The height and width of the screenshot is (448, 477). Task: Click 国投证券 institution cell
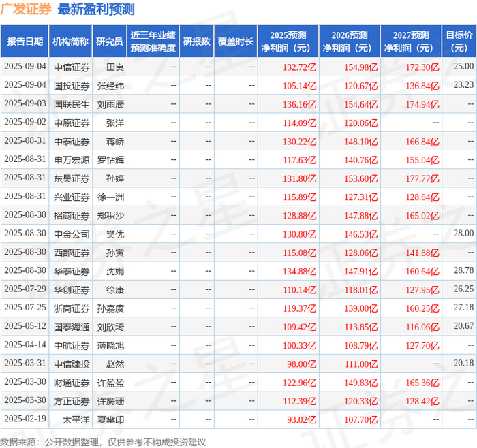point(72,86)
